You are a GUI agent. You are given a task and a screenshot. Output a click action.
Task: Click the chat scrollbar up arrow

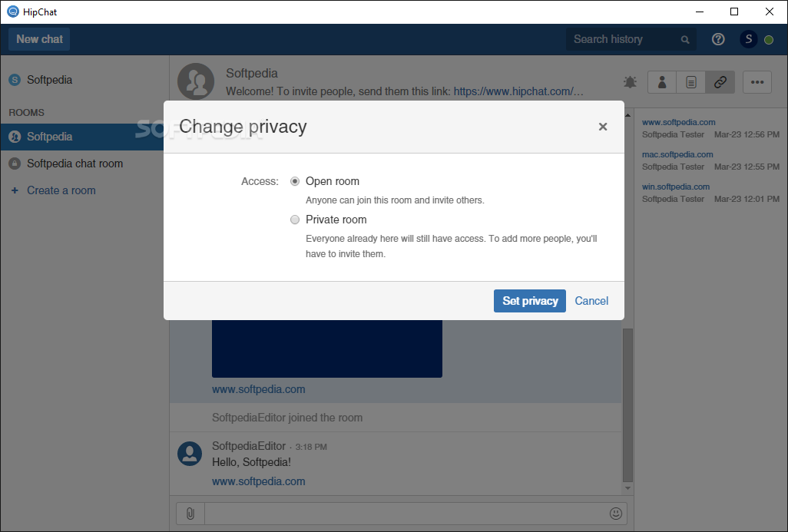pos(627,115)
